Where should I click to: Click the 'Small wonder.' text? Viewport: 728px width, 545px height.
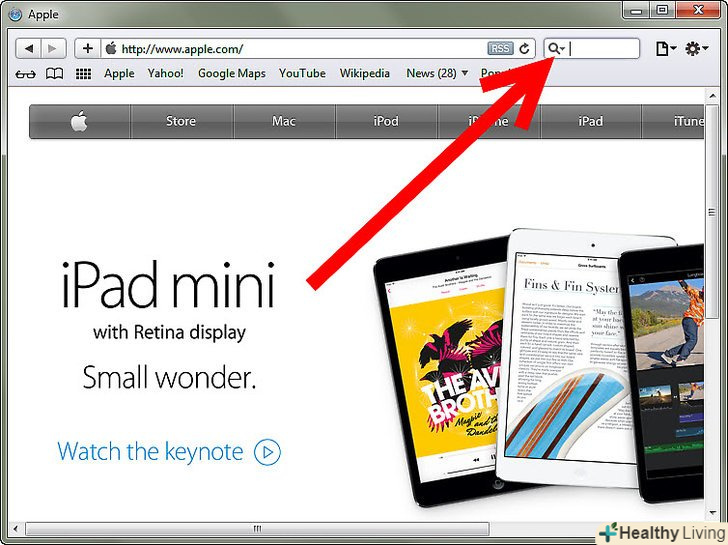[169, 377]
